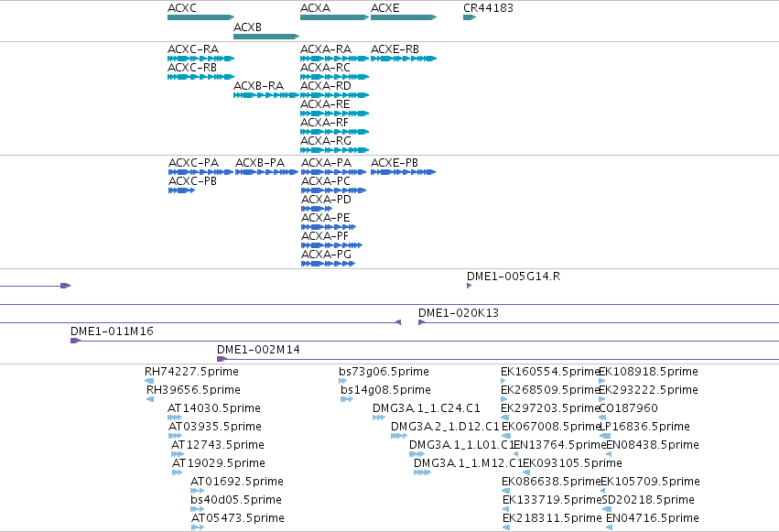Click the EK105709.5prime label
Image resolution: width=779 pixels, height=532 pixels.
point(650,482)
